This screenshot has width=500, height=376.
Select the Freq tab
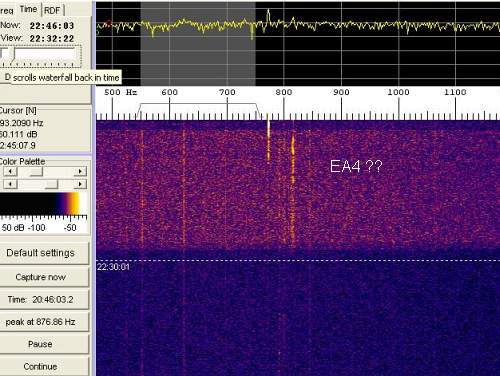[x=7, y=10]
